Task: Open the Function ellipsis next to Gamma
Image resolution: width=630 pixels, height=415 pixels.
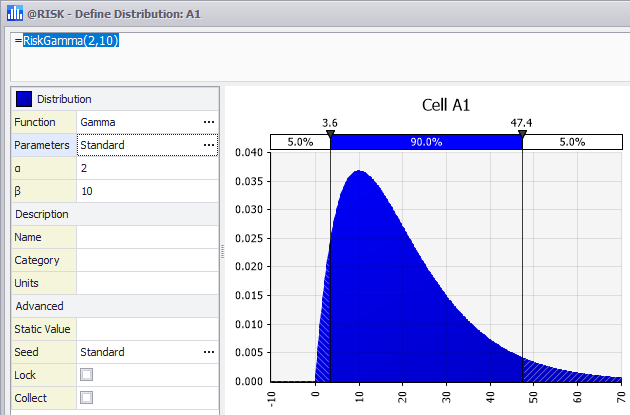Action: coord(208,122)
